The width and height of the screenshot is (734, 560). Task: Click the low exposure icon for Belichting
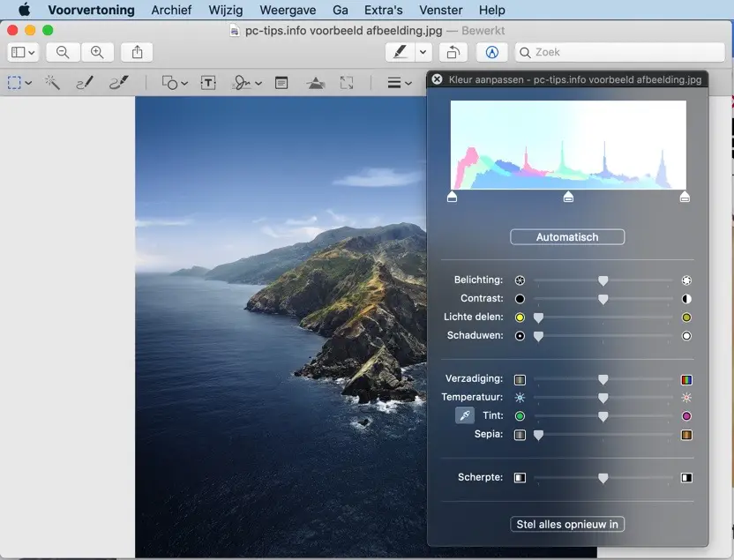520,280
